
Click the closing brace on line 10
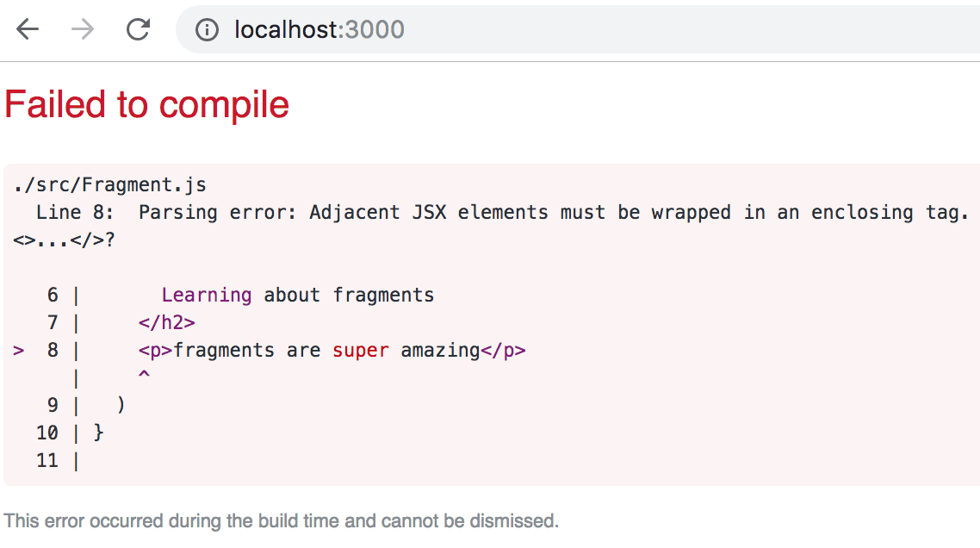click(98, 433)
